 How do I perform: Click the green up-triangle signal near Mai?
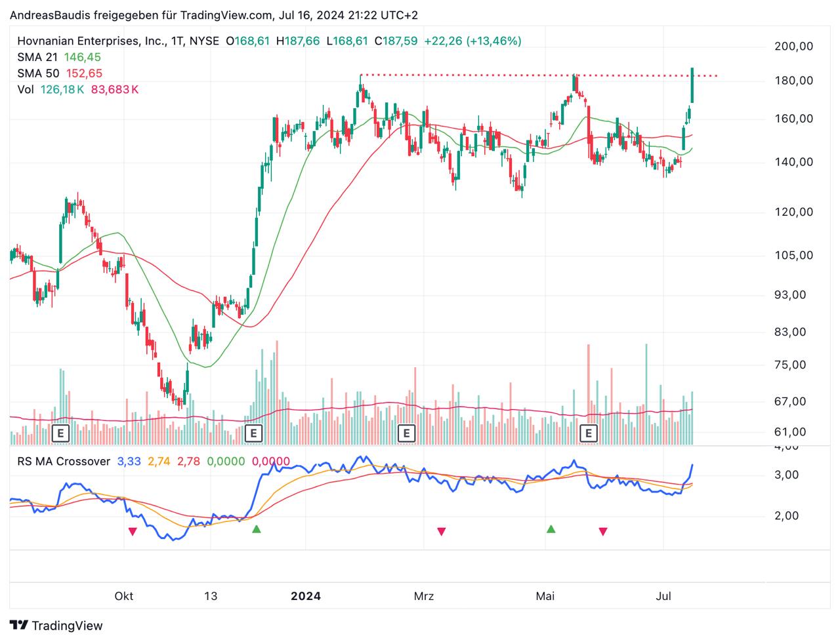coord(551,529)
